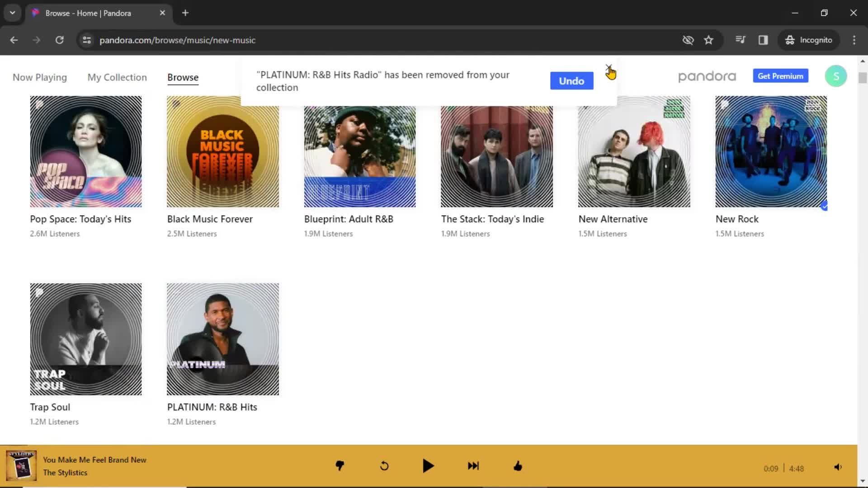Click the address bar URL dropdown
Viewport: 868px width, 488px height.
click(x=12, y=13)
